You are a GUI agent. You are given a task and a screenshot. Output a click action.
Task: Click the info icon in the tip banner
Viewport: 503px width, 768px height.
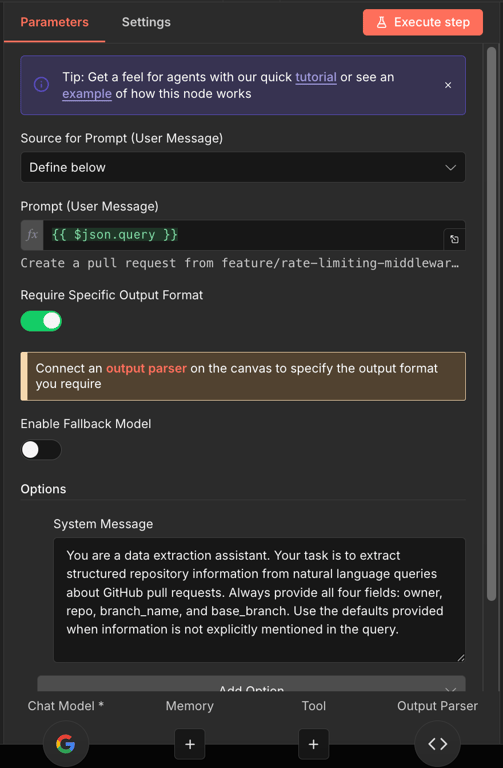41,85
